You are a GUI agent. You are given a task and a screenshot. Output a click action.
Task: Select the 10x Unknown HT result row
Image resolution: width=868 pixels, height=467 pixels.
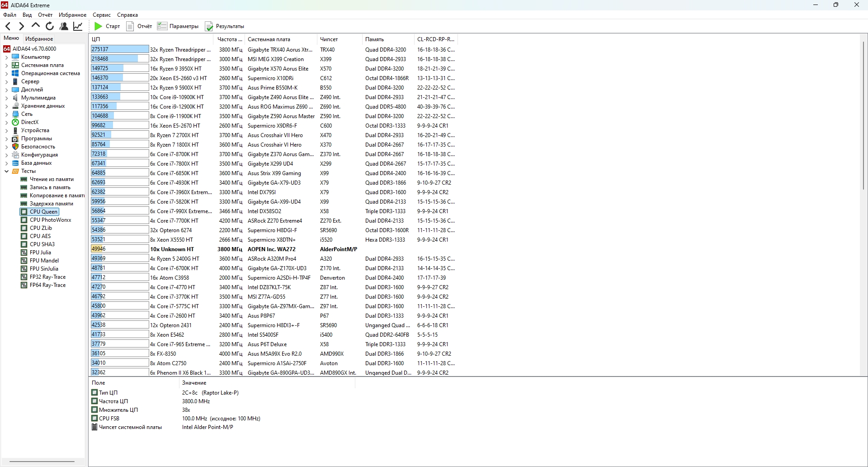[x=274, y=249]
